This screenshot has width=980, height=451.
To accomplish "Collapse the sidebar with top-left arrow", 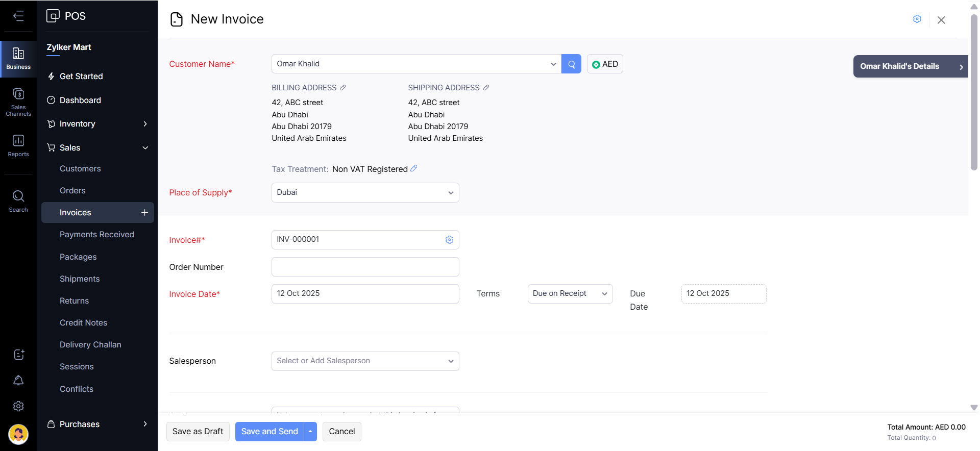I will [18, 16].
